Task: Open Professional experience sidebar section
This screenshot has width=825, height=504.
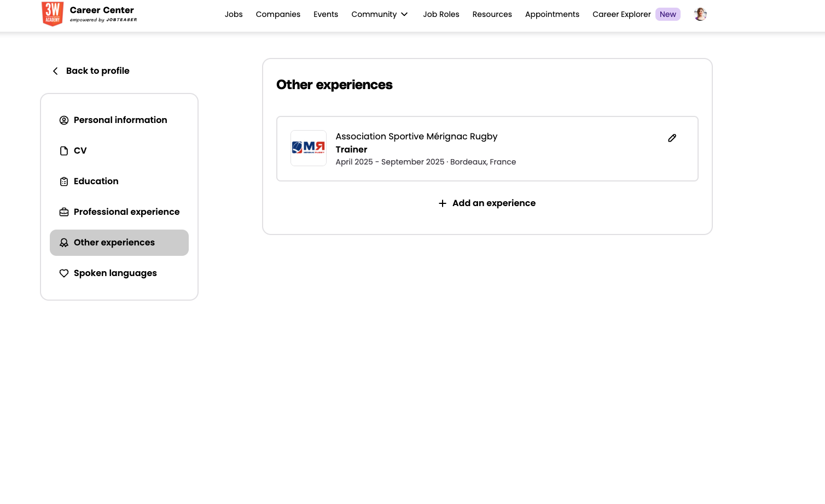Action: 119,212
